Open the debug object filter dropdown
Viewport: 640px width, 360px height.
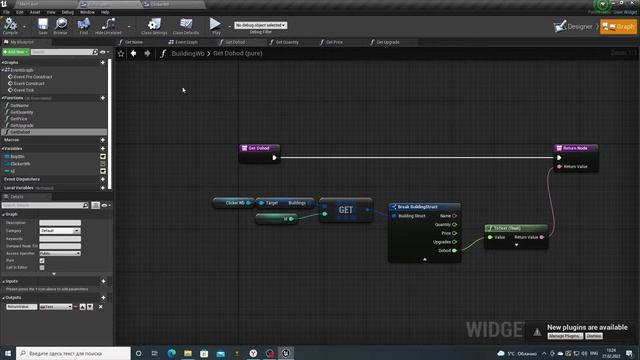(260, 25)
